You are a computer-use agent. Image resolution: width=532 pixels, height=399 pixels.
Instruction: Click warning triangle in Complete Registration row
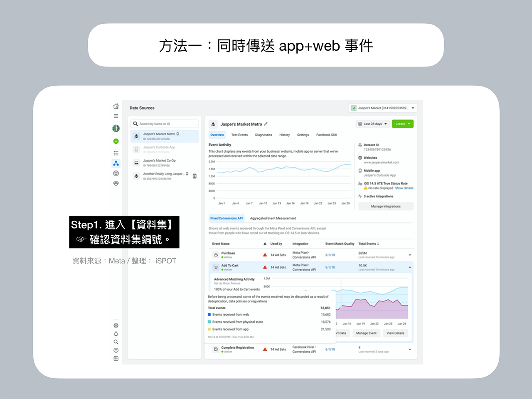265,349
